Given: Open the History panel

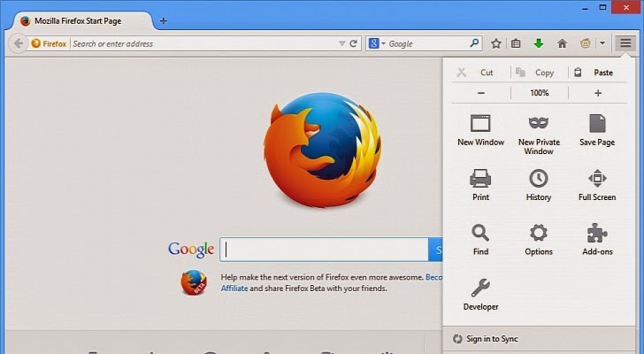Looking at the screenshot, I should (539, 185).
